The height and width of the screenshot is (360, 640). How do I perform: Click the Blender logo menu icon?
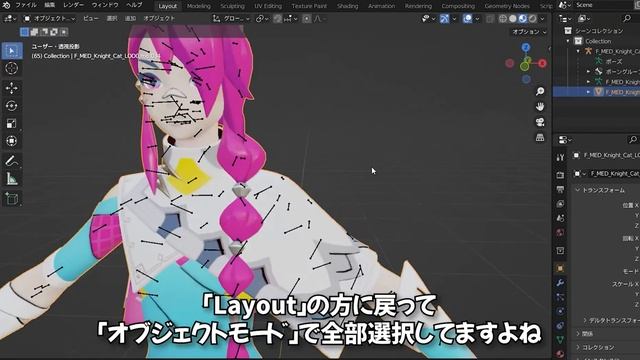(x=6, y=5)
